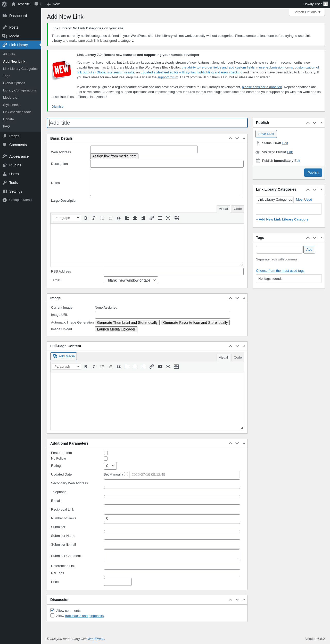
Task: Check the No Follow checkbox
Action: pos(106,459)
